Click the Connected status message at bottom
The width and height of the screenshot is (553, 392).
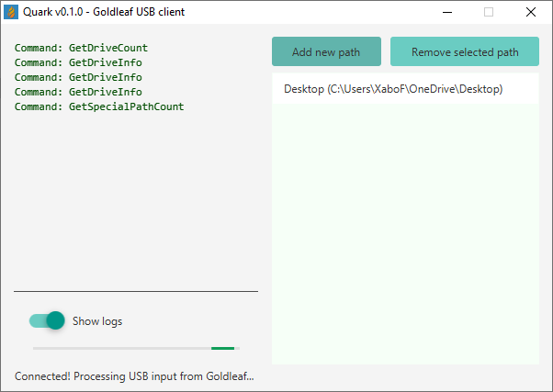point(134,376)
